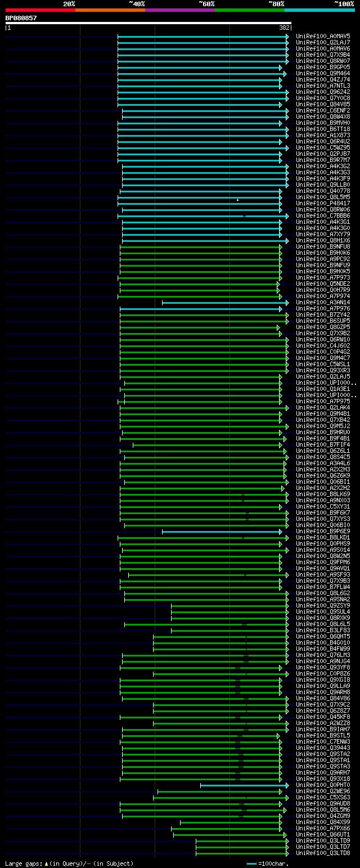Select label UniRef100_Q0PHT0
Image resolution: width=360 pixels, height=868 pixels.
click(x=323, y=785)
